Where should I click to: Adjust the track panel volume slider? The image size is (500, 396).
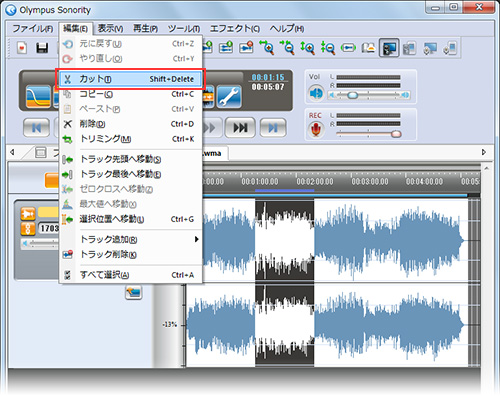coord(40,244)
